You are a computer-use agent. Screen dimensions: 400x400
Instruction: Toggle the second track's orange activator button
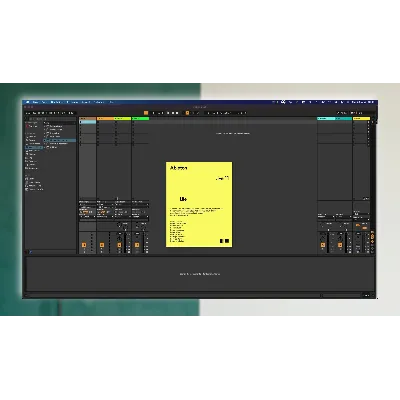tap(102, 245)
